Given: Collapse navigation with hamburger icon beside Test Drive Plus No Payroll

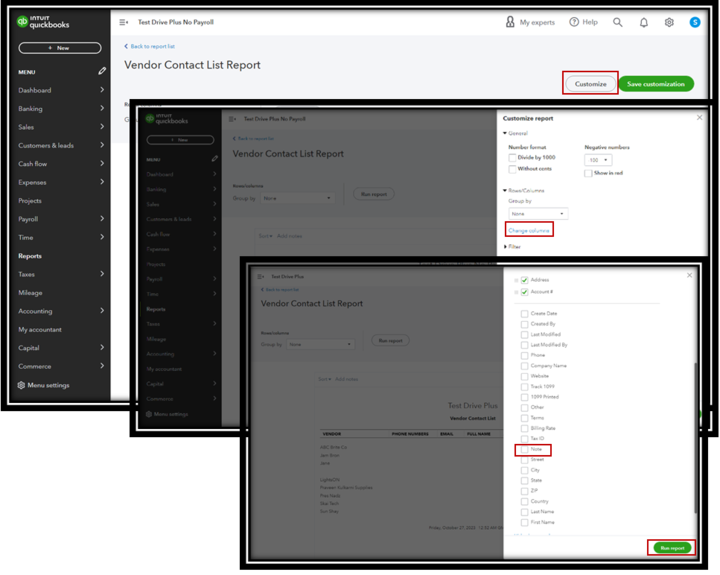Looking at the screenshot, I should click(124, 22).
